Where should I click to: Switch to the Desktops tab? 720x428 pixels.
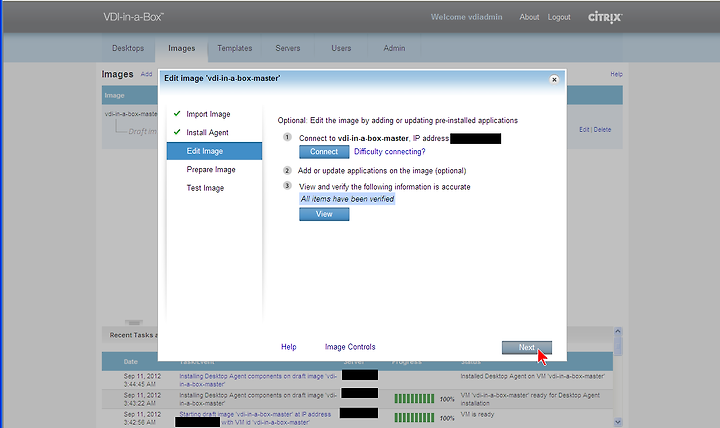[x=128, y=48]
